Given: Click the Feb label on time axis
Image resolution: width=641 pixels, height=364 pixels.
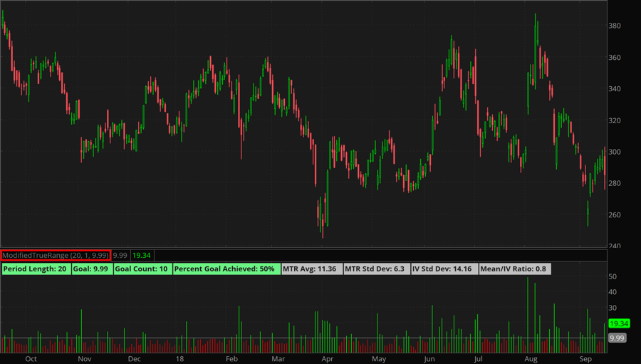Looking at the screenshot, I should point(231,359).
